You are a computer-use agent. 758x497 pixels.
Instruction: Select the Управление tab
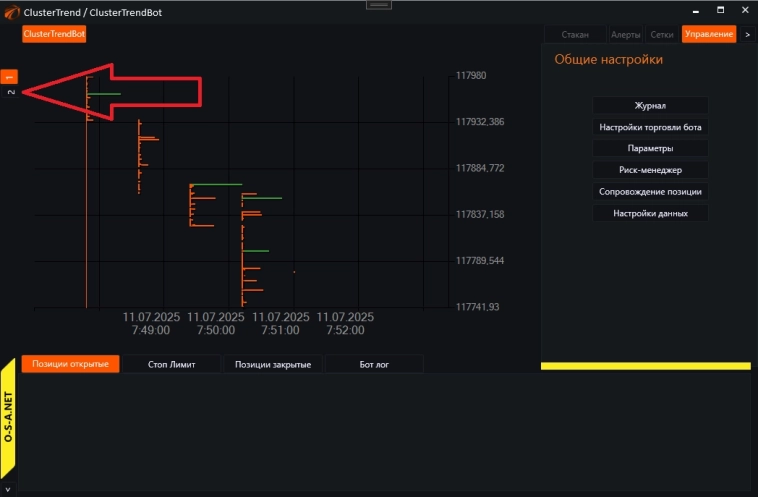708,34
